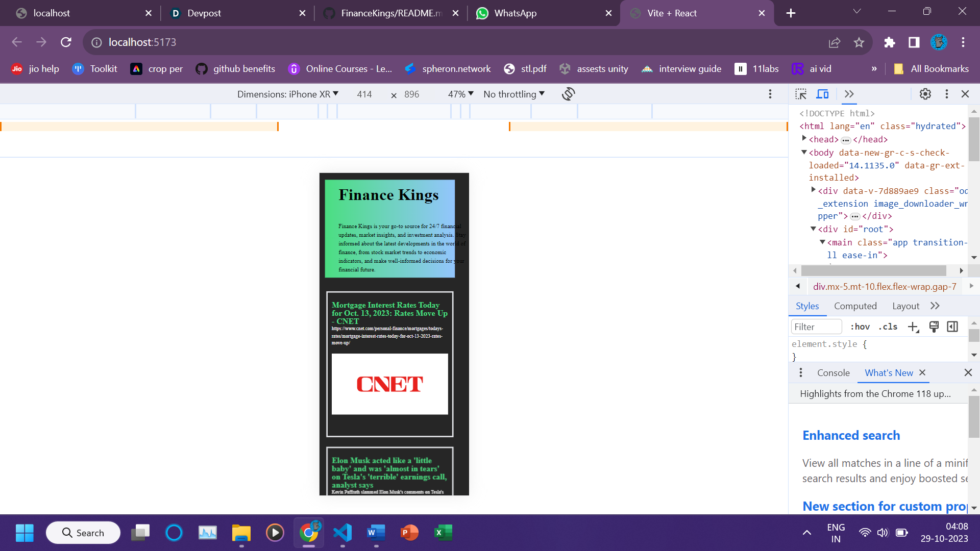Toggle the :hov element state panel
980x551 pixels.
[860, 327]
